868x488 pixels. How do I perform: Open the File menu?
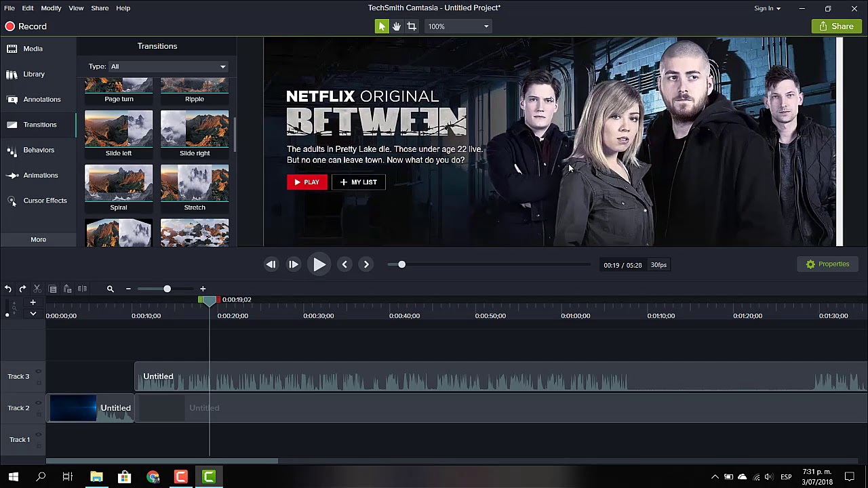click(9, 8)
